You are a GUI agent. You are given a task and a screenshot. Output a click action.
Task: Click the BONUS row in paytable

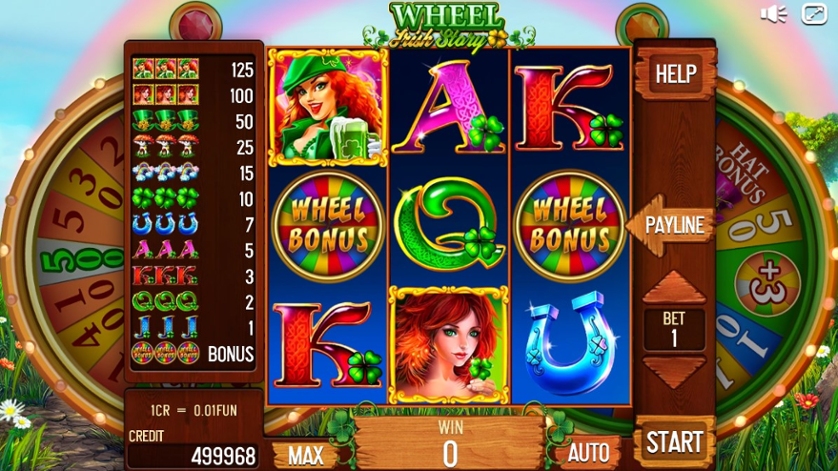pyautogui.click(x=193, y=353)
